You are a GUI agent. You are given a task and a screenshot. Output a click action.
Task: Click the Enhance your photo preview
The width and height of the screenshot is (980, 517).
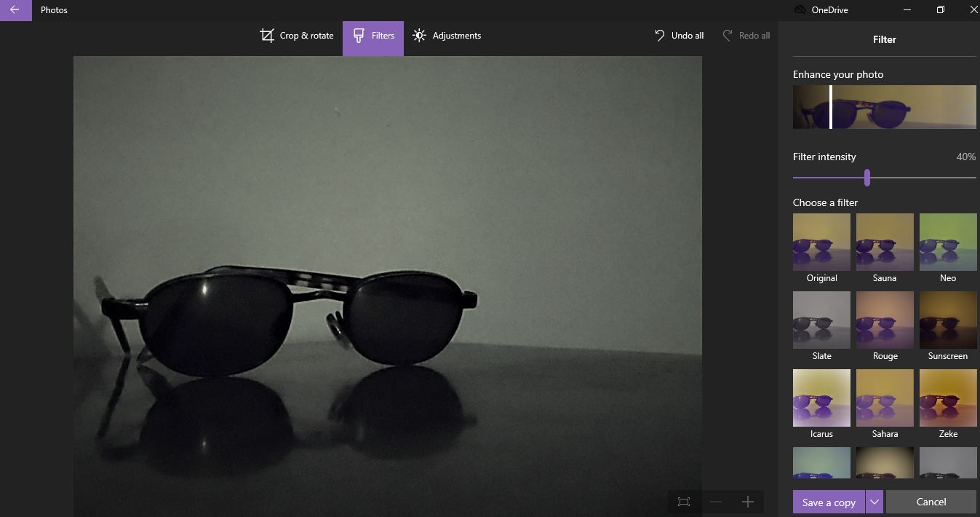click(x=884, y=107)
